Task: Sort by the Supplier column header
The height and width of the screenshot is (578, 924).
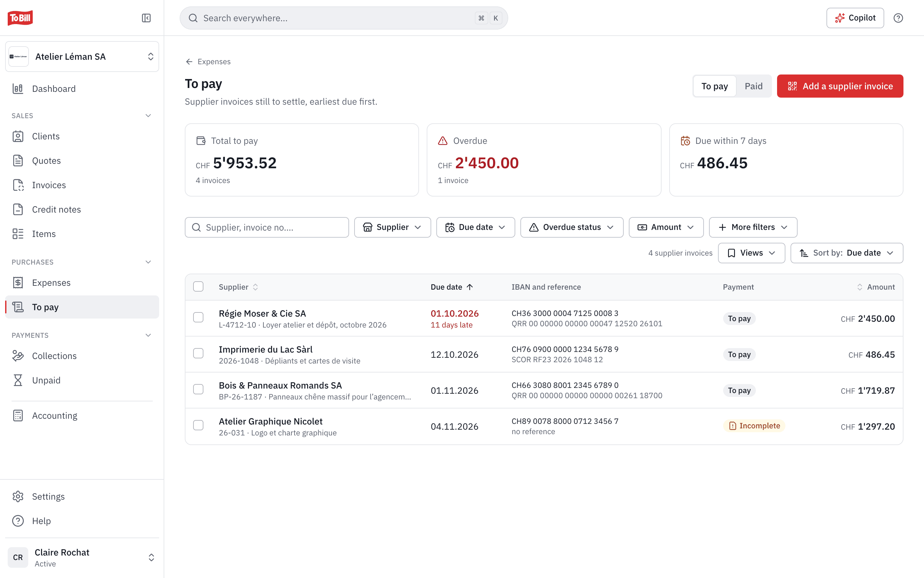Action: tap(239, 287)
